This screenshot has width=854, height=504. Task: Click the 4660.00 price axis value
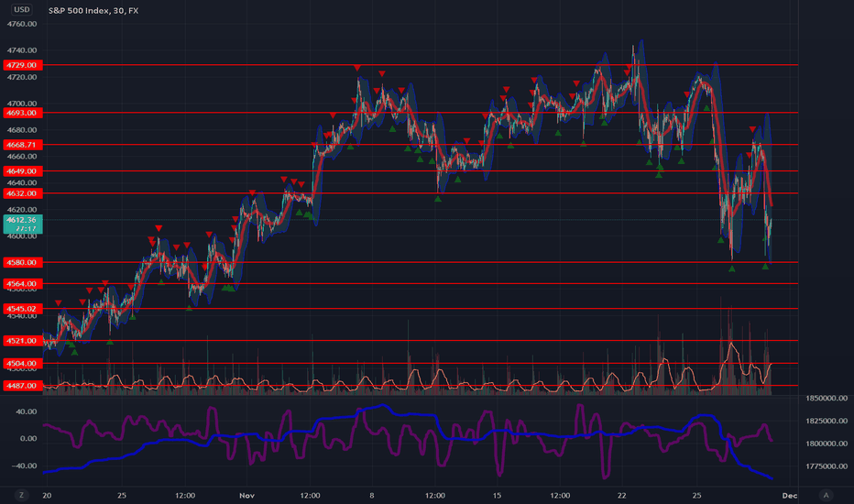pyautogui.click(x=22, y=157)
